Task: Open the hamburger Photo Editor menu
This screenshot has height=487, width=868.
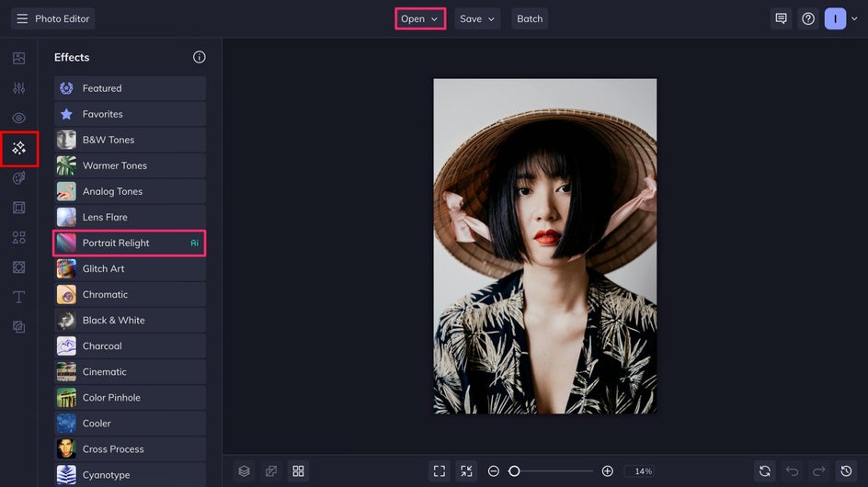Action: (53, 18)
